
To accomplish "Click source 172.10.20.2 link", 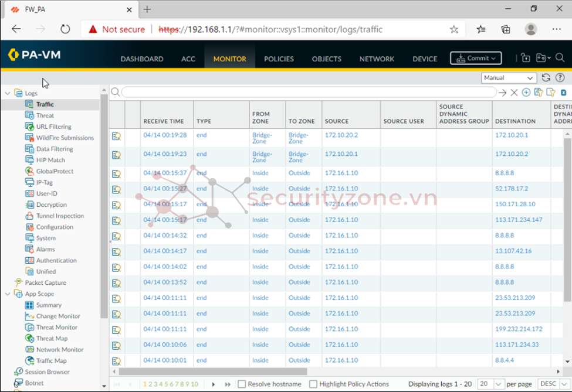I will click(x=341, y=135).
